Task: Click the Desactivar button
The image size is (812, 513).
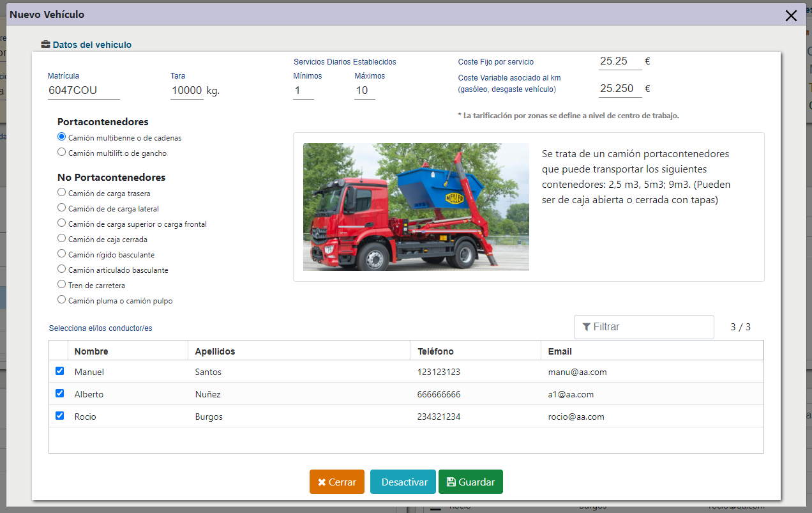Action: tap(403, 482)
